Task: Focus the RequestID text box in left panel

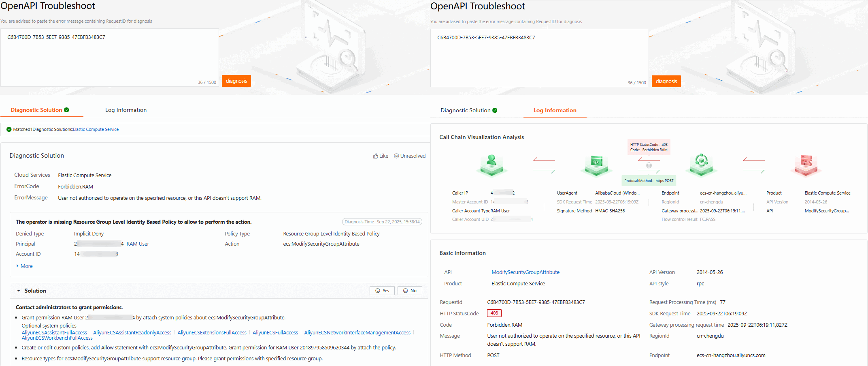Action: [x=110, y=58]
